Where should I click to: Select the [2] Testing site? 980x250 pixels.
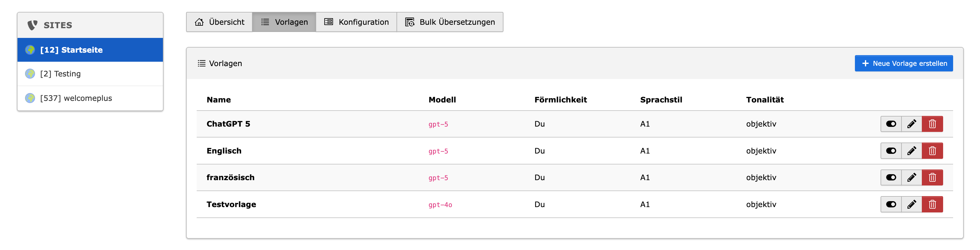pyautogui.click(x=60, y=74)
